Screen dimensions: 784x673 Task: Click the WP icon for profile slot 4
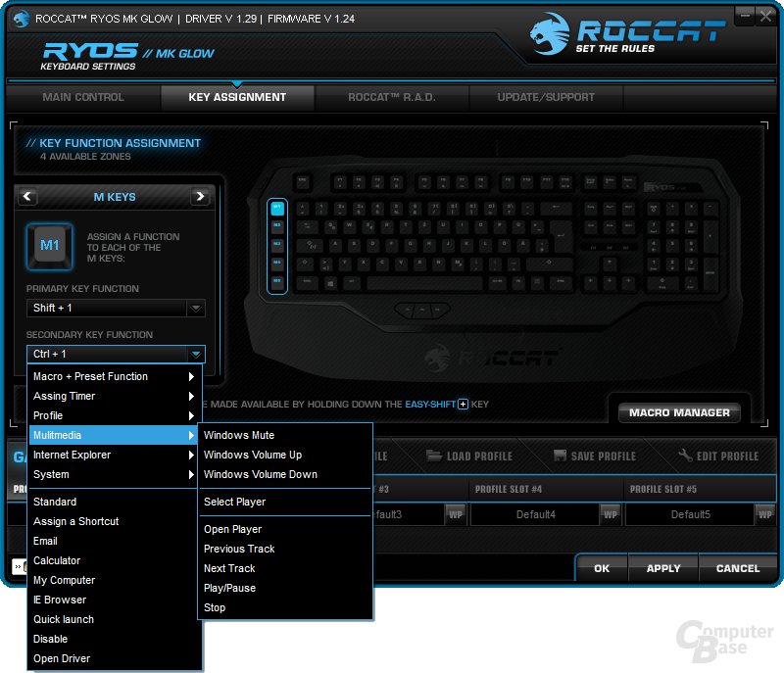coord(611,514)
